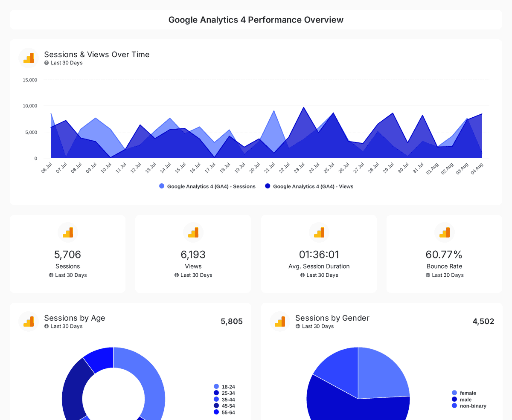
Task: Click the Google Analytics 4 Performance Overview title
Action: (x=256, y=20)
